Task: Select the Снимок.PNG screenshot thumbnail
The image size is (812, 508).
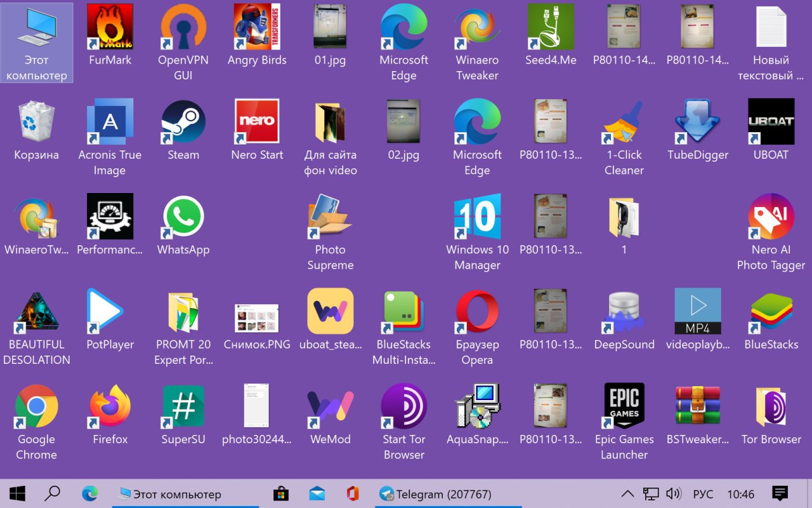Action: (257, 317)
